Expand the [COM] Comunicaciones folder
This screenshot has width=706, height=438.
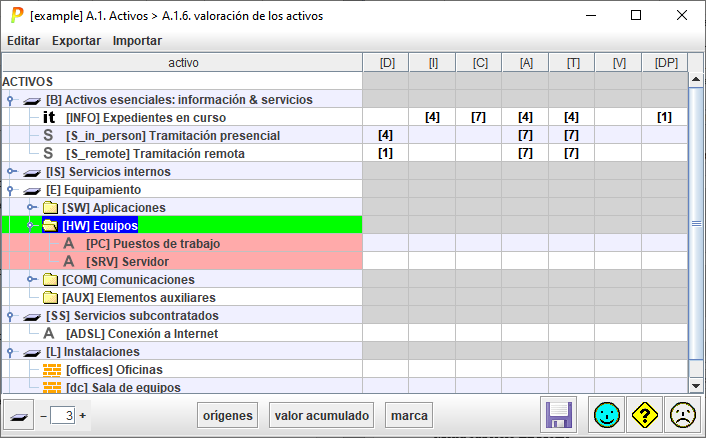point(31,280)
